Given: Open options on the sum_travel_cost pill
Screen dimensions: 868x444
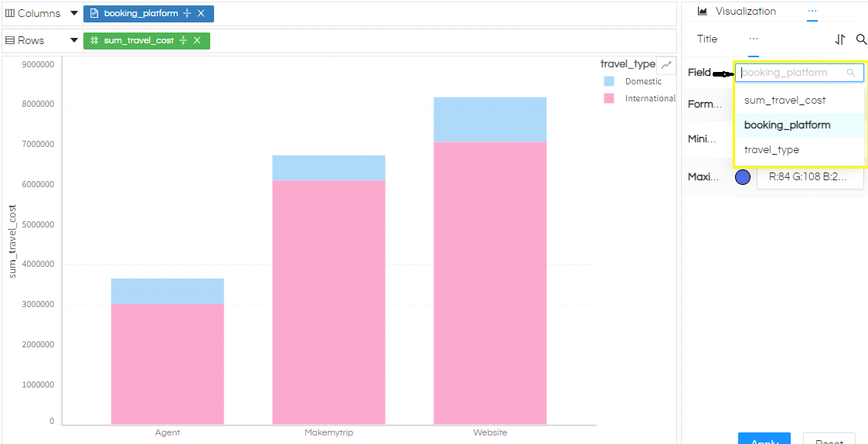Looking at the screenshot, I should (183, 40).
